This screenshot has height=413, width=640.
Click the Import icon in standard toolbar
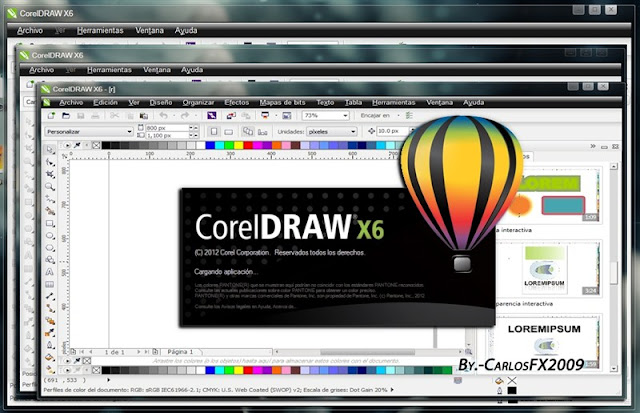(231, 116)
